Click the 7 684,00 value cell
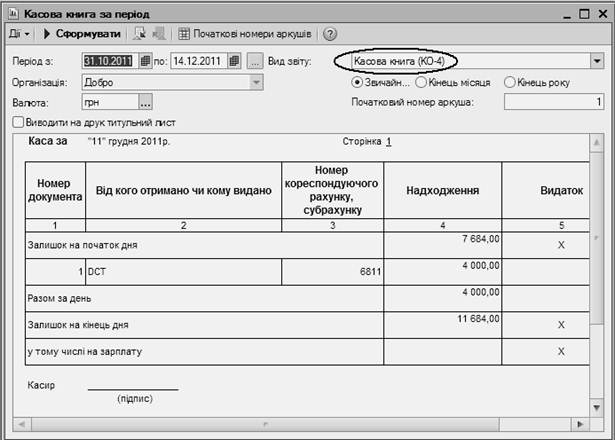This screenshot has width=615, height=440. click(442, 245)
